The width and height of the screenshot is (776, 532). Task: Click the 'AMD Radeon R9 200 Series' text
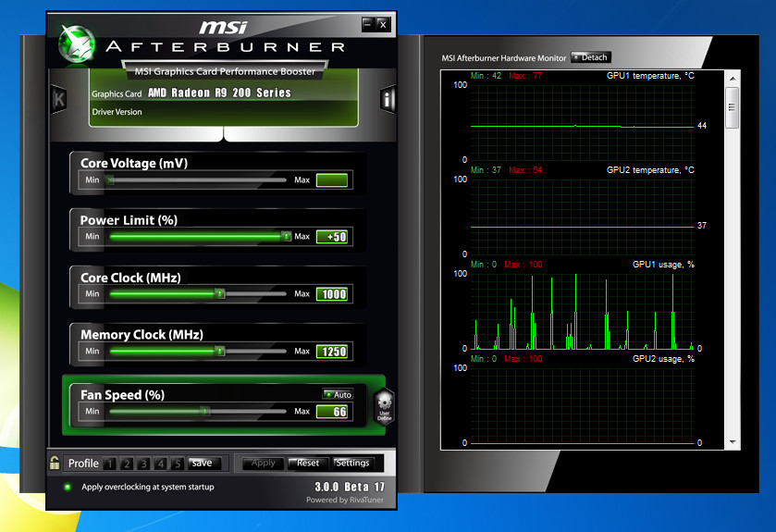(x=219, y=93)
